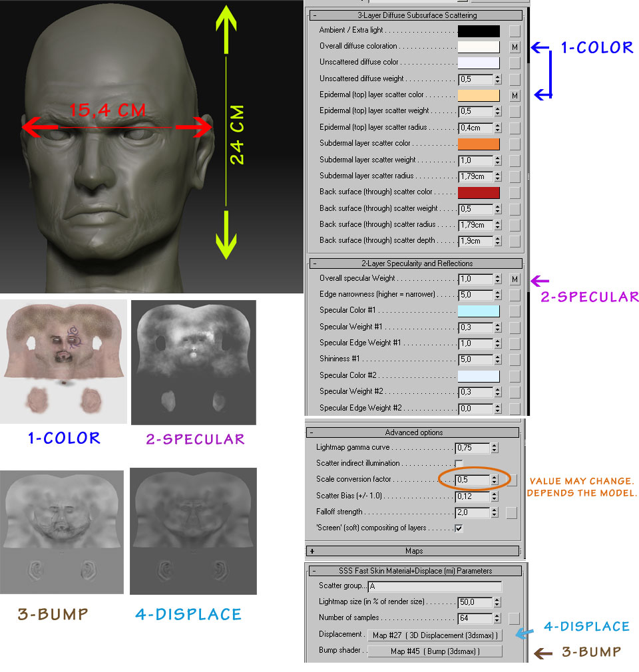Click the map slot beside Shininess #1

coord(515,359)
